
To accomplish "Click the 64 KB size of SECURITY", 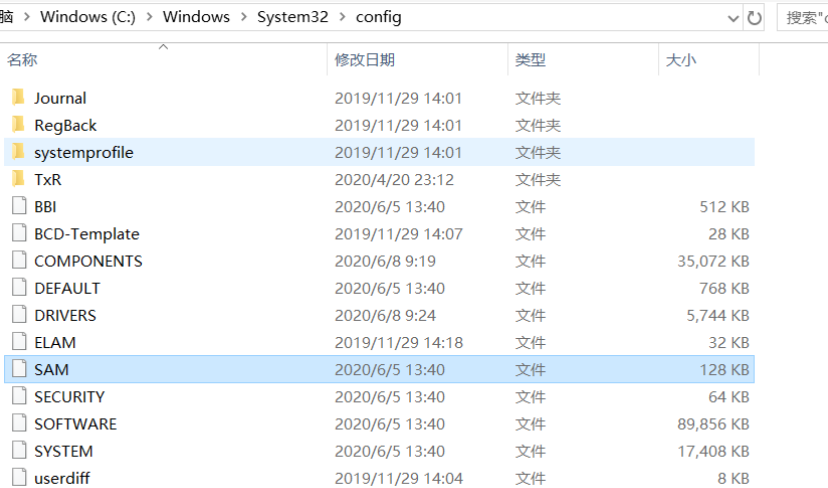I will coord(729,397).
